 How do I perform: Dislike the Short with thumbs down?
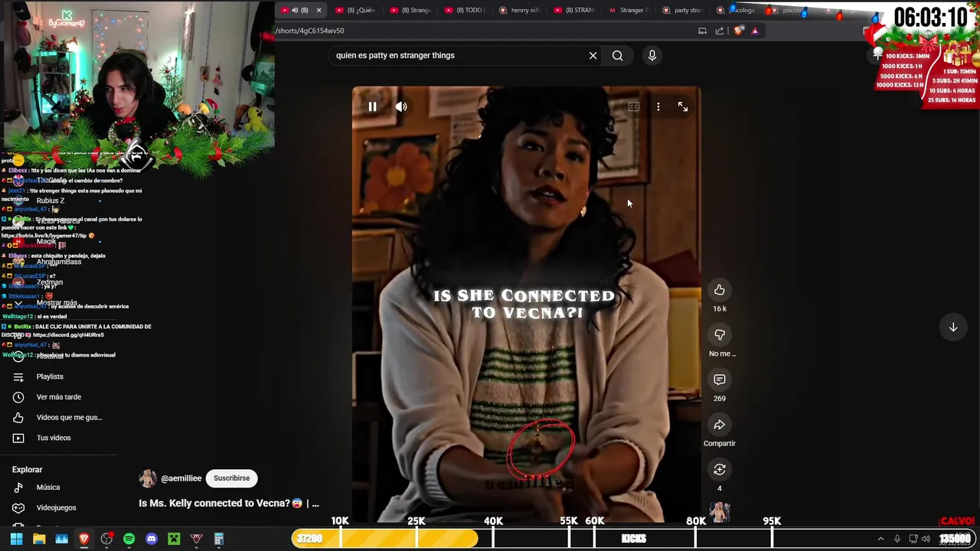click(x=720, y=334)
